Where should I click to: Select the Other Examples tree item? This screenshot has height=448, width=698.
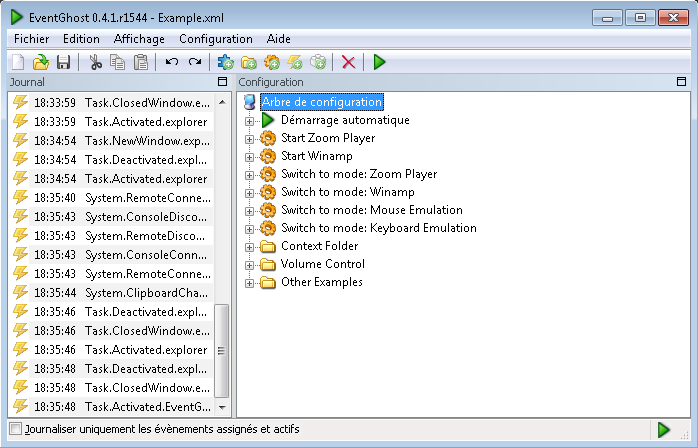[x=322, y=282]
